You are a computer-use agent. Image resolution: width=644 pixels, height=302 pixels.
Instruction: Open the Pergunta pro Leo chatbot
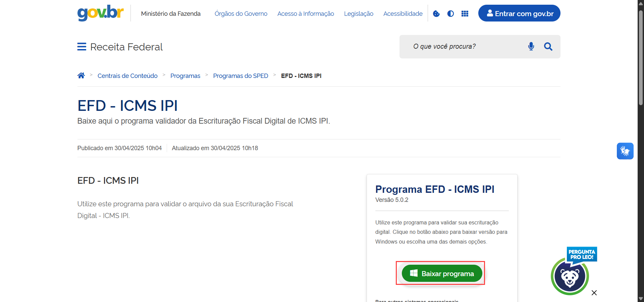point(570,276)
